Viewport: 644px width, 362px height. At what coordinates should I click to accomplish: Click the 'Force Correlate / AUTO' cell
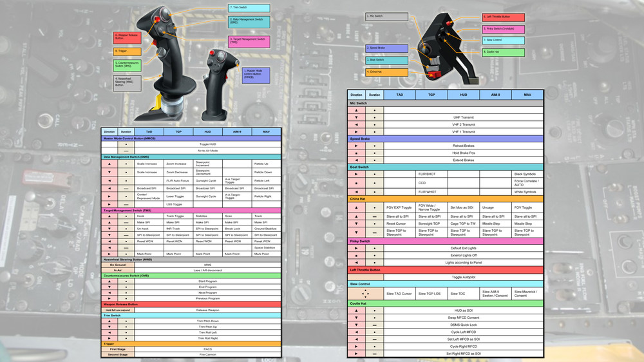527,183
